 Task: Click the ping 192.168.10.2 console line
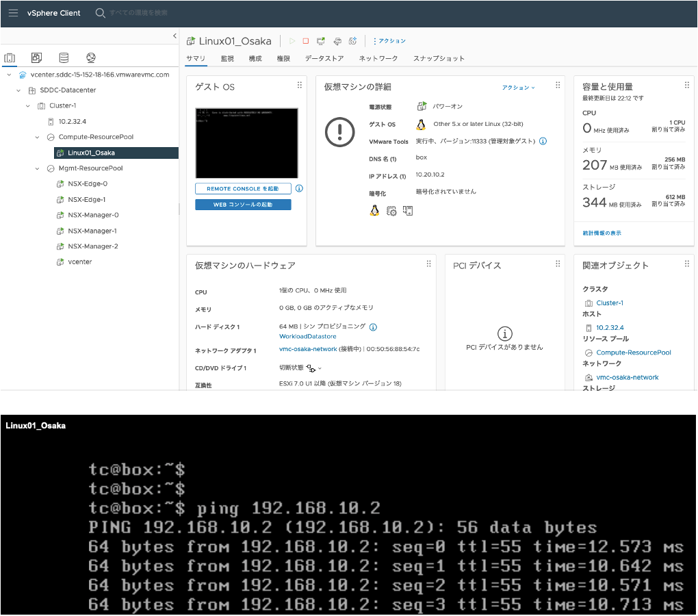(235, 509)
